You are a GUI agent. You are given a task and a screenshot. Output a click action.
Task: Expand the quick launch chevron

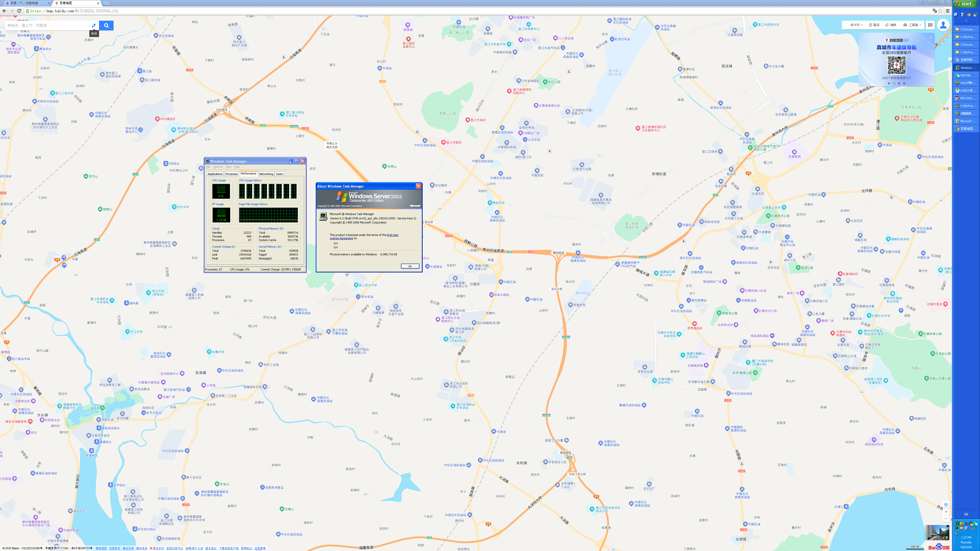coord(966,20)
